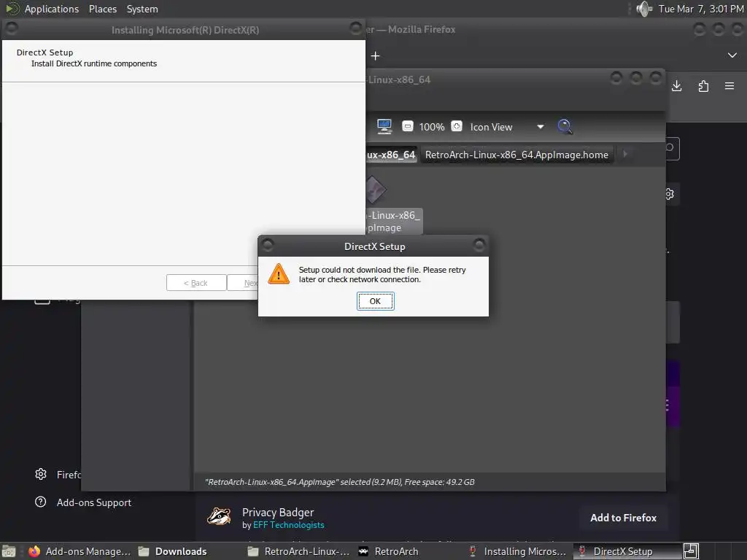This screenshot has width=747, height=560.
Task: Open the Applications menu
Action: pos(52,9)
